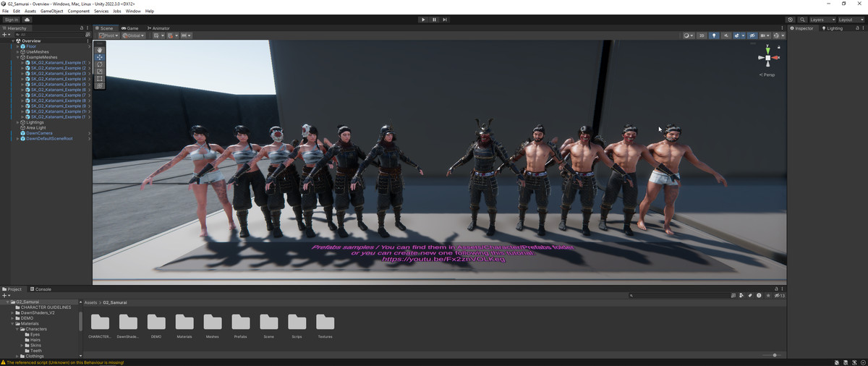Switch to Game tab

[x=130, y=28]
